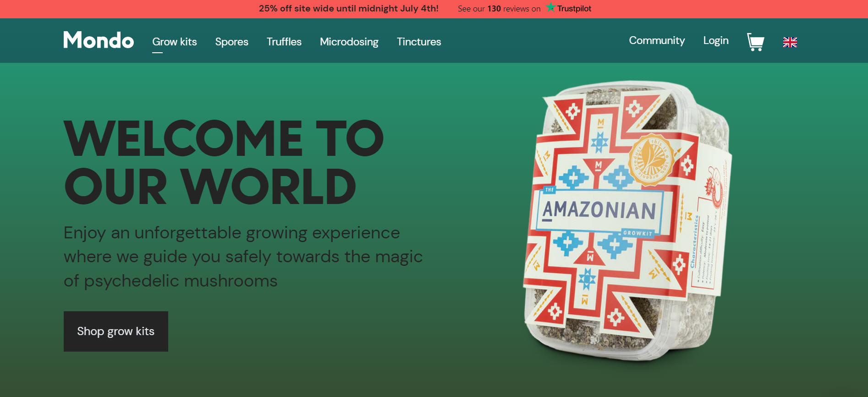This screenshot has width=868, height=397.
Task: Open the Microdosing page
Action: 349,42
